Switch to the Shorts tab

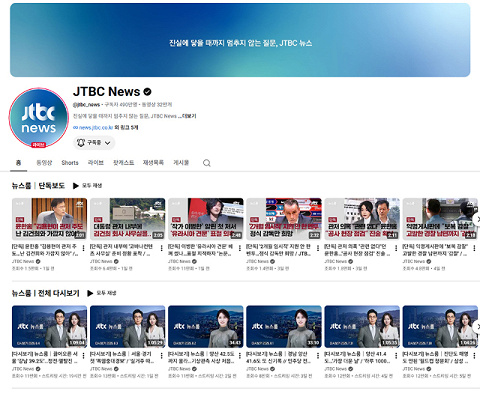click(x=70, y=163)
